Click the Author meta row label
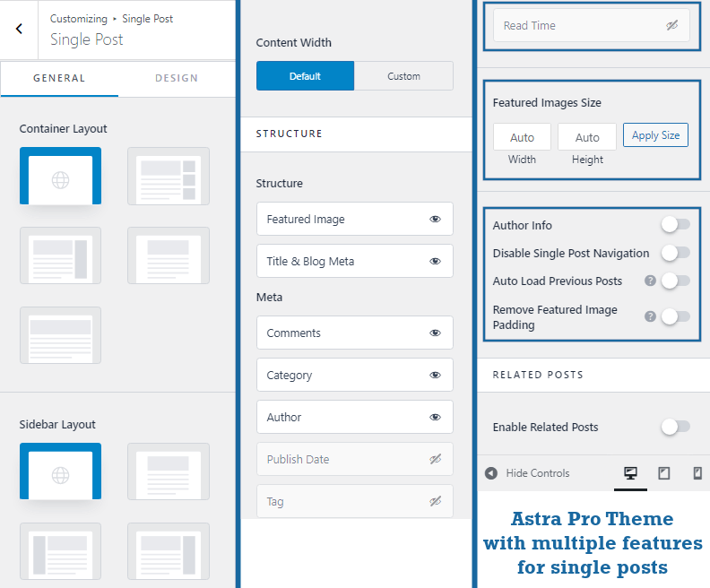Screen dimensions: 710x588 click(x=284, y=417)
